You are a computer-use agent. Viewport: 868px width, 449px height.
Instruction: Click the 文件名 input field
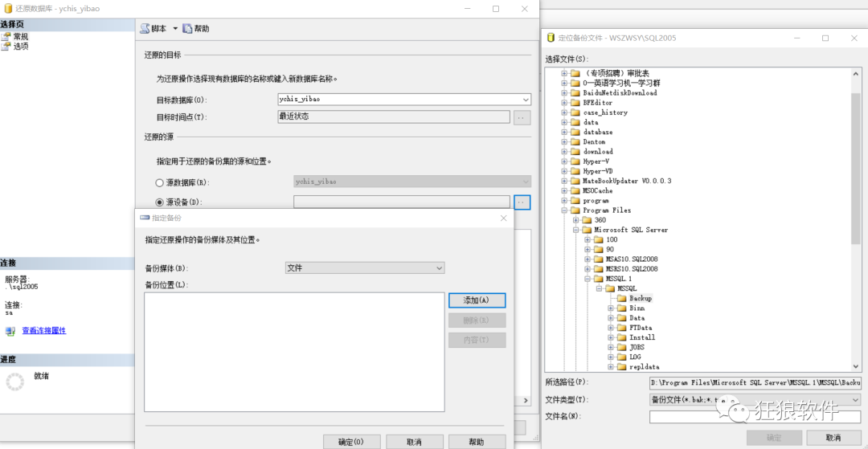point(755,416)
